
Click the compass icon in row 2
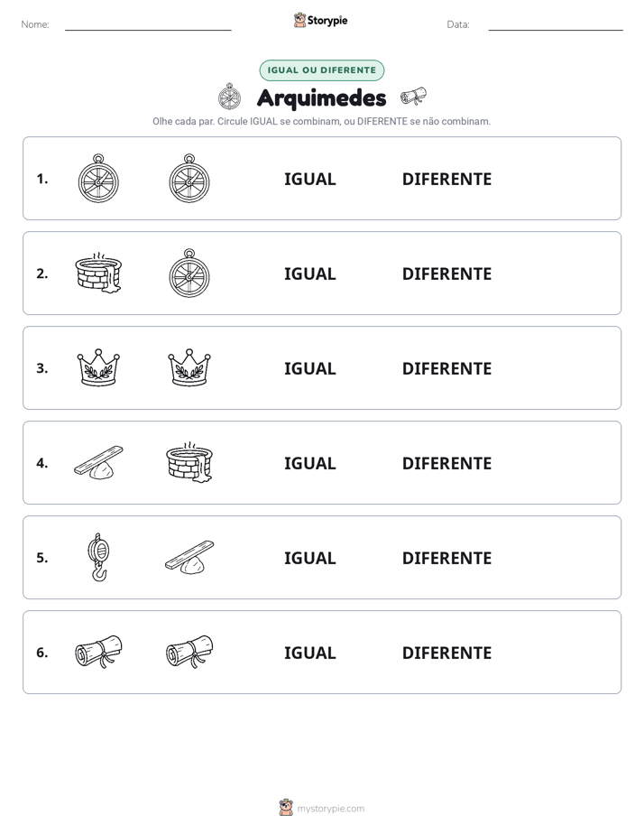click(x=189, y=273)
